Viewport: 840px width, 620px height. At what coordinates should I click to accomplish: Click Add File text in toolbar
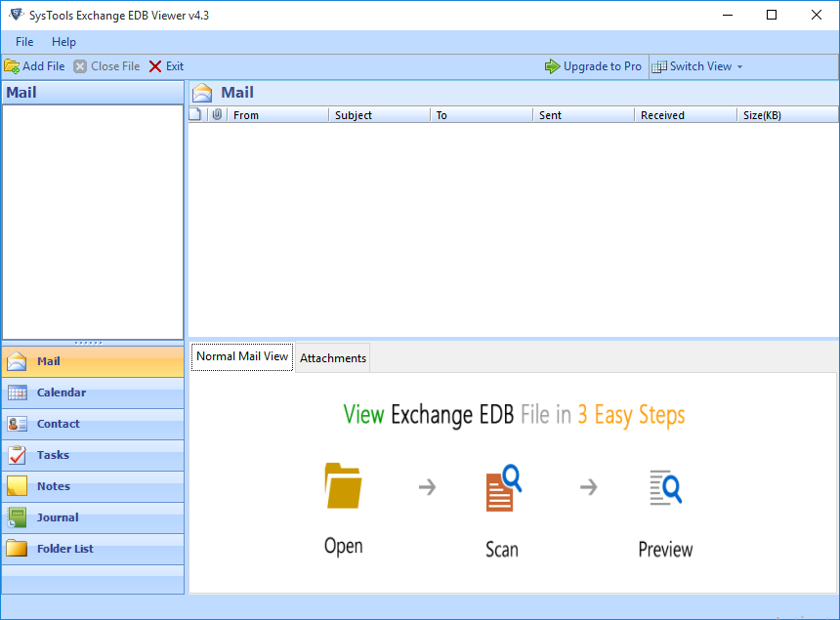[43, 66]
